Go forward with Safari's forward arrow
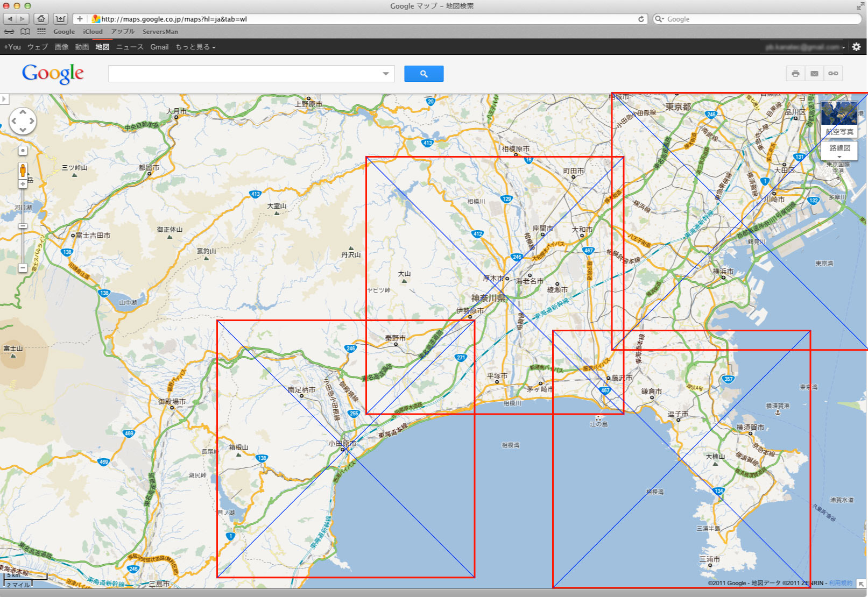 (x=23, y=19)
